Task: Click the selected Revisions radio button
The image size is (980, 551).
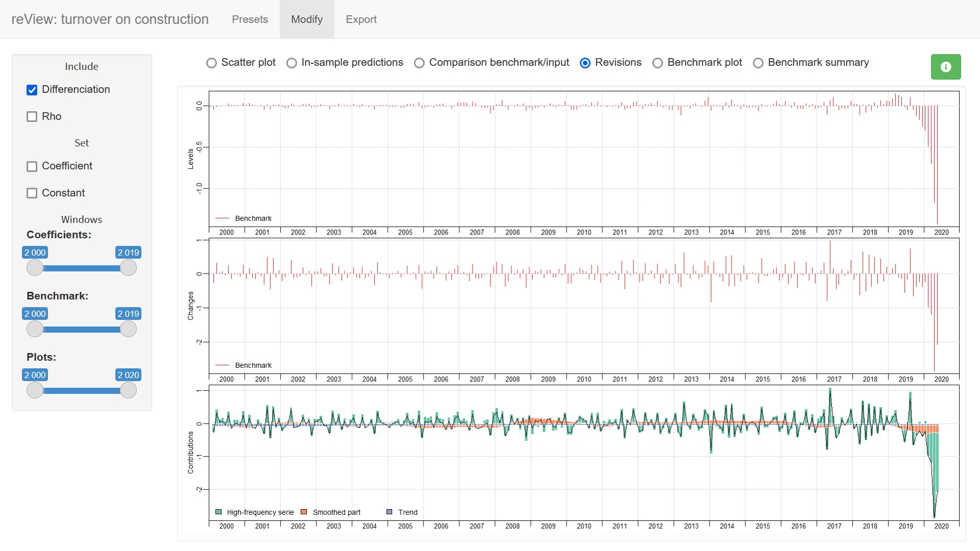Action: [x=585, y=63]
